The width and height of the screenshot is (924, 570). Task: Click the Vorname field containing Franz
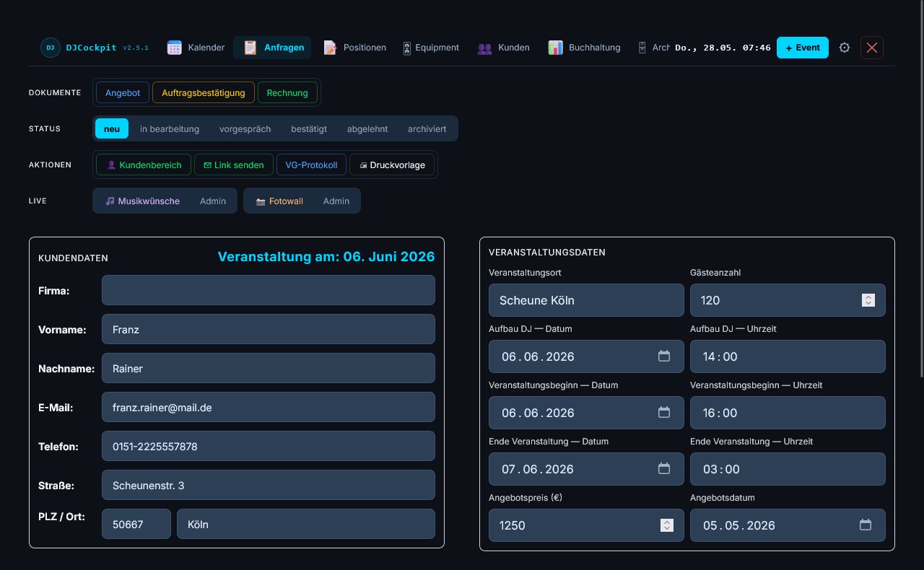coord(269,329)
